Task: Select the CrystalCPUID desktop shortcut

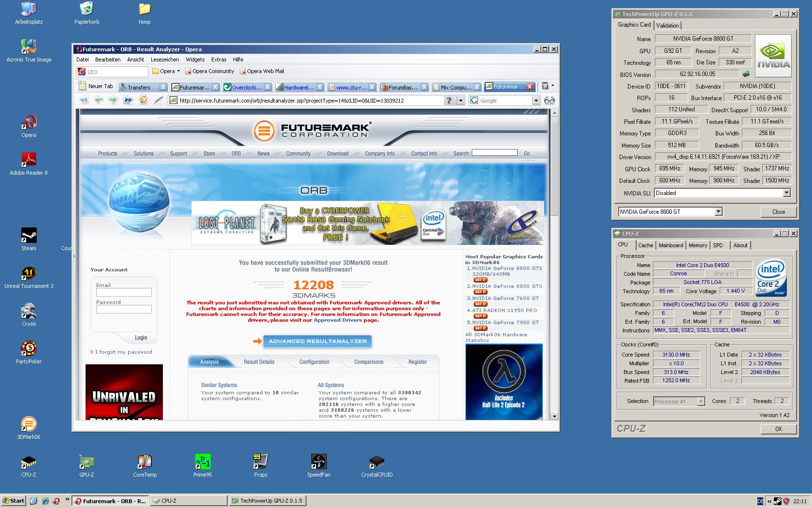Action: tap(377, 466)
